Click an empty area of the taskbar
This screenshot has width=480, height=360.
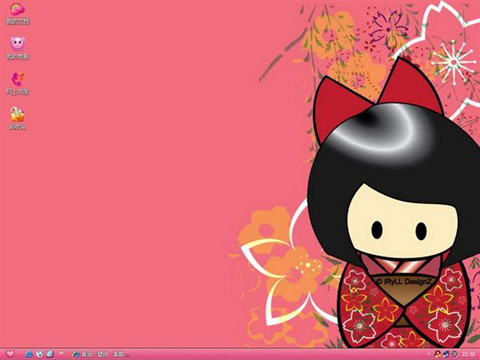coord(267,354)
